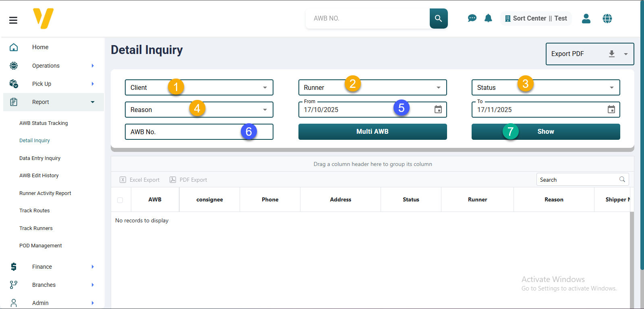Click the AWB search magnifier button
The width and height of the screenshot is (644, 309).
[438, 19]
